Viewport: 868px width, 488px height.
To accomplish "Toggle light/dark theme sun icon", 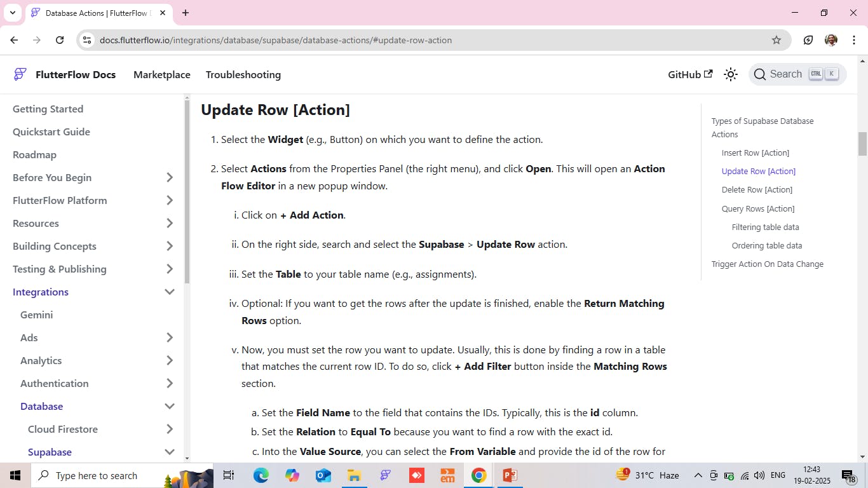I will [731, 74].
